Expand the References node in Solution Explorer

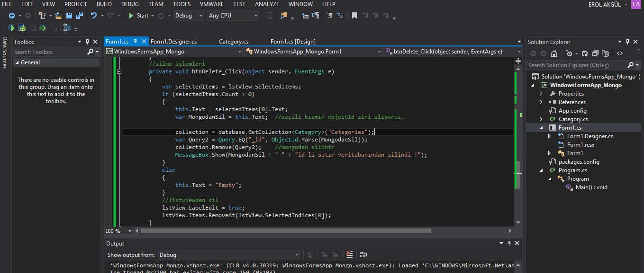(x=541, y=102)
